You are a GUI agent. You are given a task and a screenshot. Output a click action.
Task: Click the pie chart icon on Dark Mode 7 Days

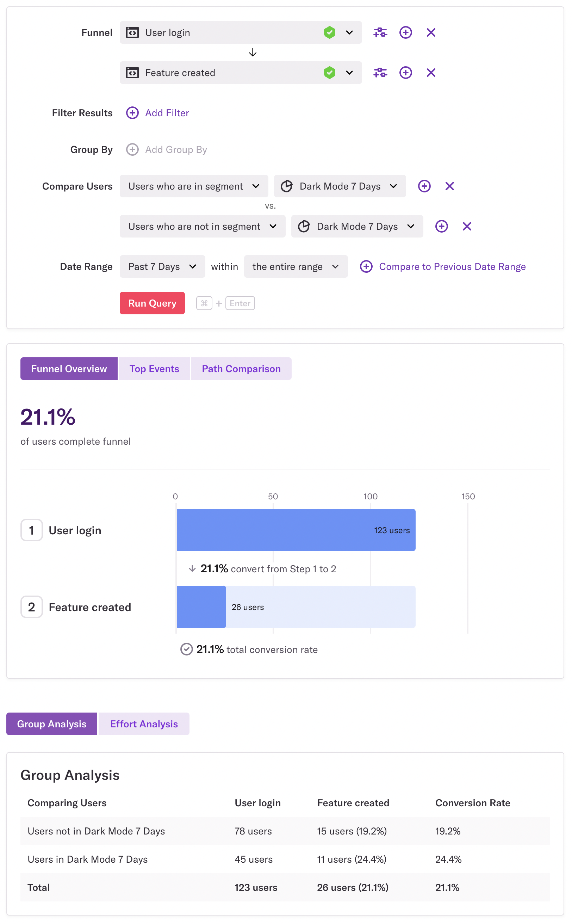(287, 186)
